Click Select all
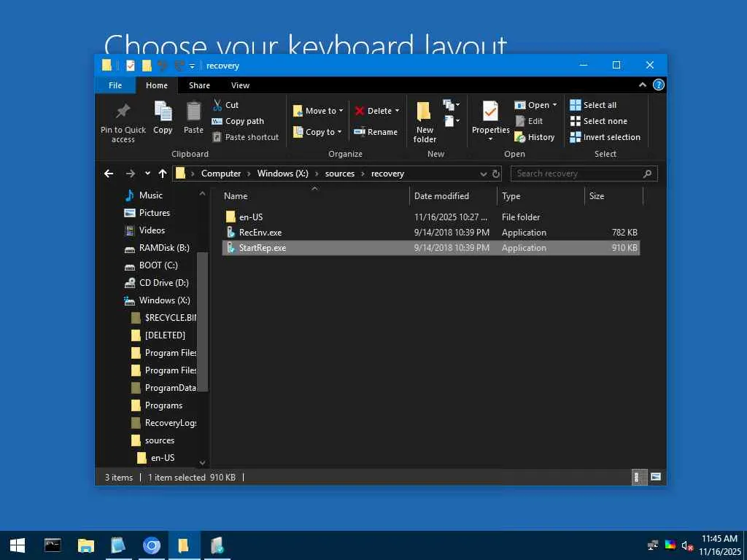747x560 pixels. [x=594, y=105]
